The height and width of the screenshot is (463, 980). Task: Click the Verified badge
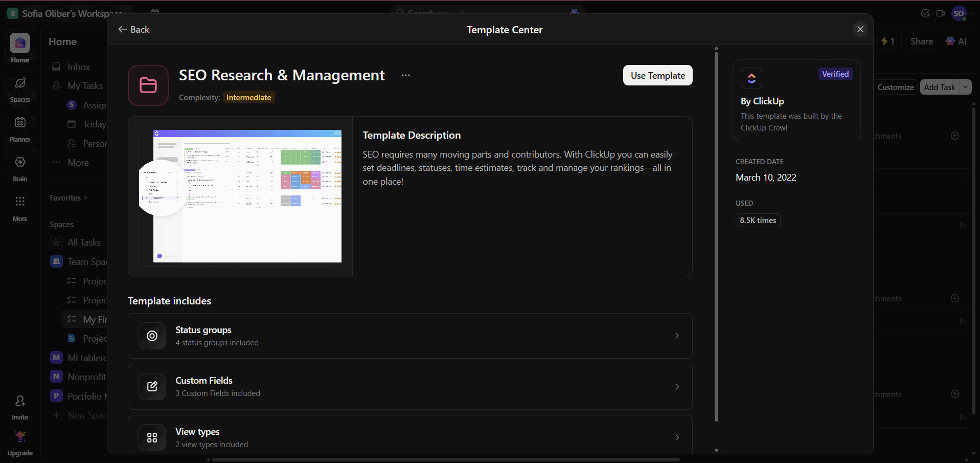pos(835,74)
